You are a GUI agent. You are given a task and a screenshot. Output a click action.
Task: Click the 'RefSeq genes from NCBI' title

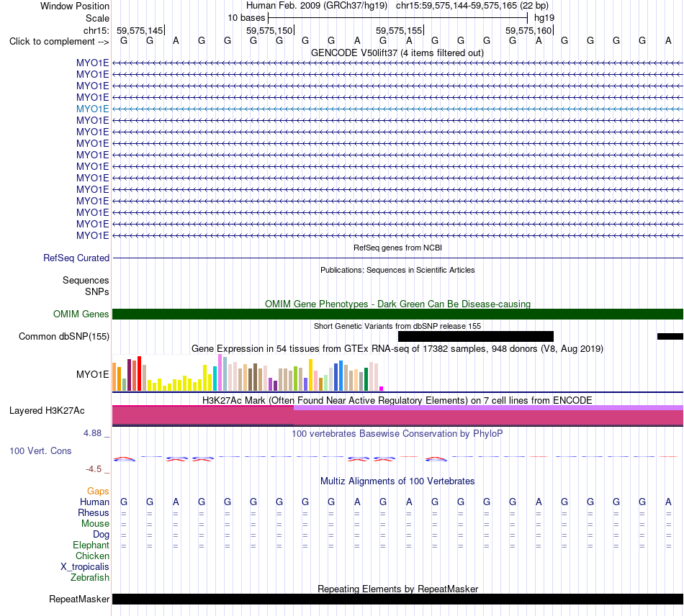tap(397, 248)
